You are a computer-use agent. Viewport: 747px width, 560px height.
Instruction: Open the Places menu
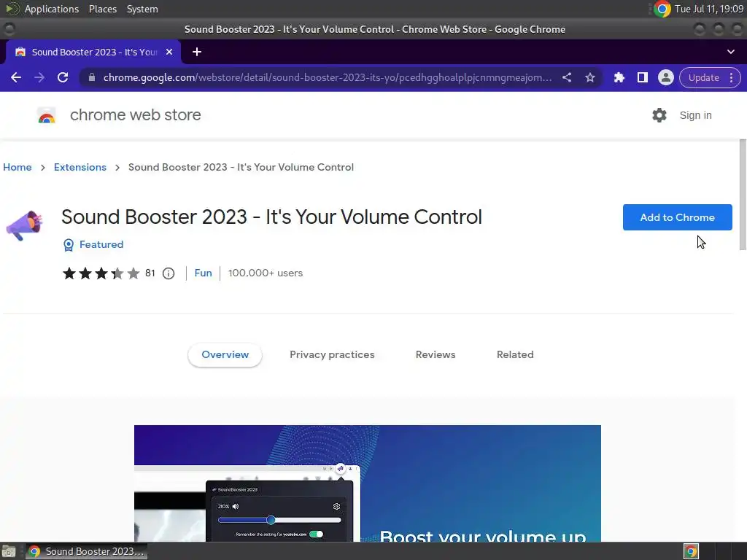pos(102,9)
